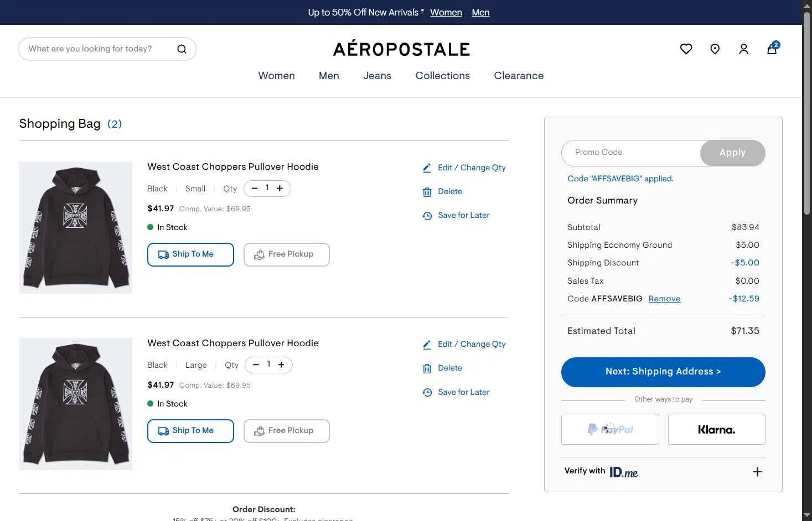Click the Estimated Total $71.35 value

pyautogui.click(x=744, y=331)
